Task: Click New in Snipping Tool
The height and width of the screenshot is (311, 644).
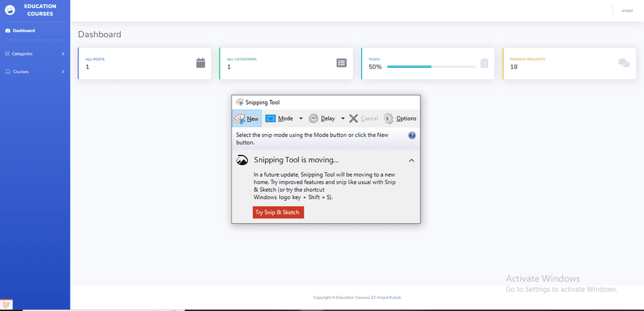Action: click(x=247, y=118)
